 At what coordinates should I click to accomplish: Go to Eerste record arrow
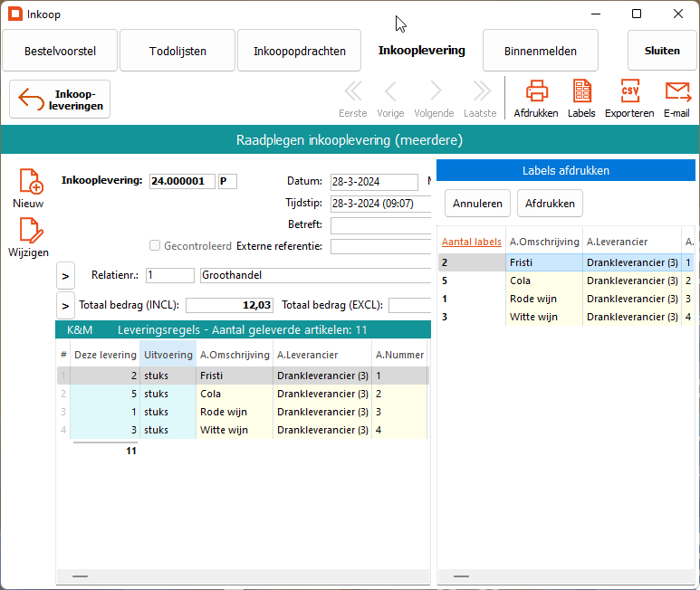pyautogui.click(x=353, y=91)
